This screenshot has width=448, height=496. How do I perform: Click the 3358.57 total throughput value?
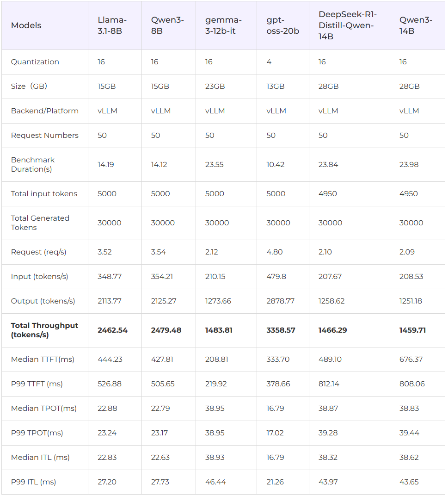point(281,330)
